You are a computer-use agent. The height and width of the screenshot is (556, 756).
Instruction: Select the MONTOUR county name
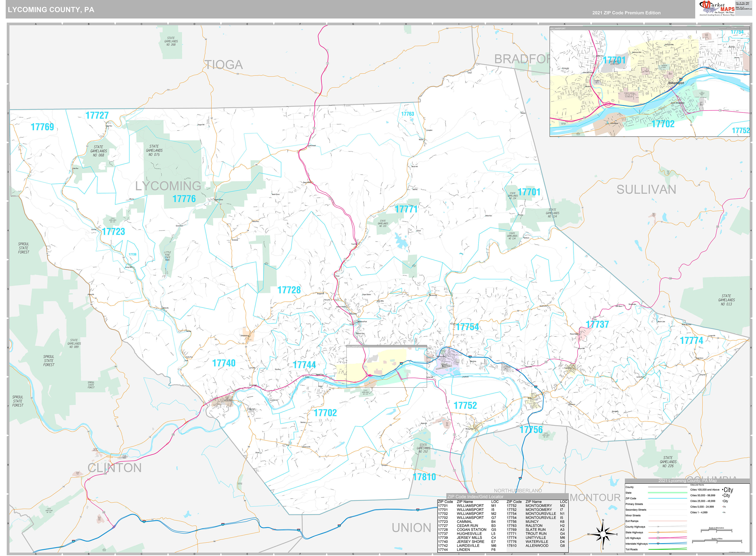[x=595, y=497]
